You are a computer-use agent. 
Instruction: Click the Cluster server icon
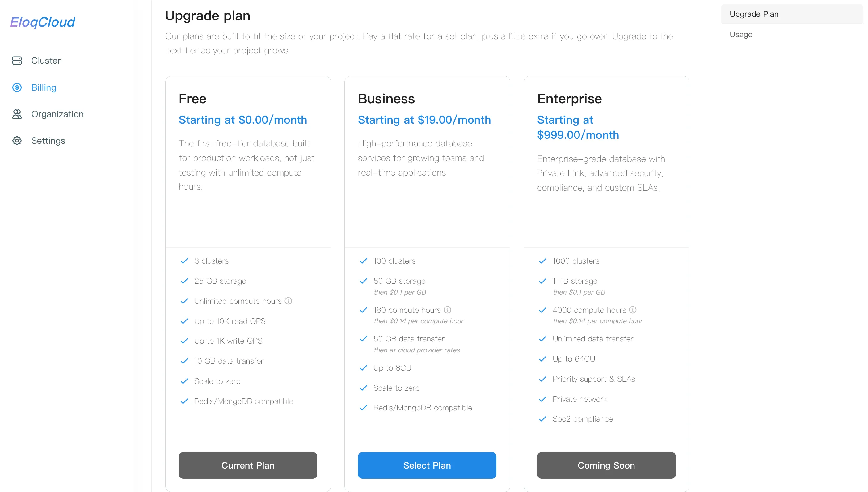17,61
